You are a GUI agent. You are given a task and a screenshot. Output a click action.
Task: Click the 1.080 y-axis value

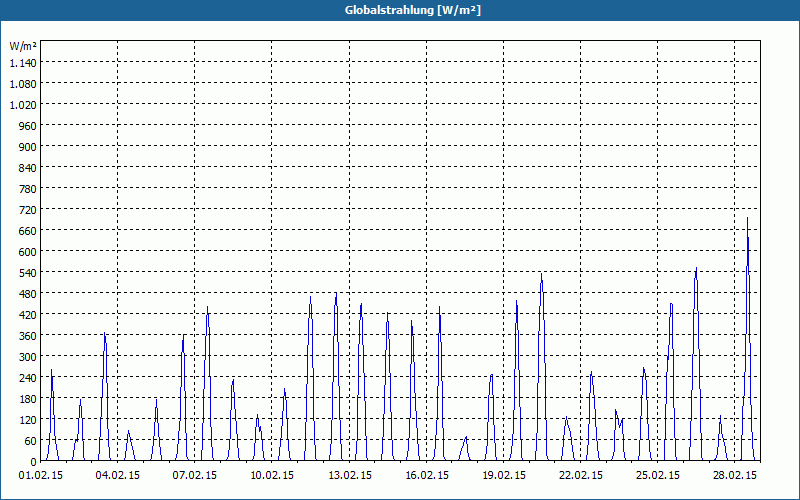click(x=23, y=84)
